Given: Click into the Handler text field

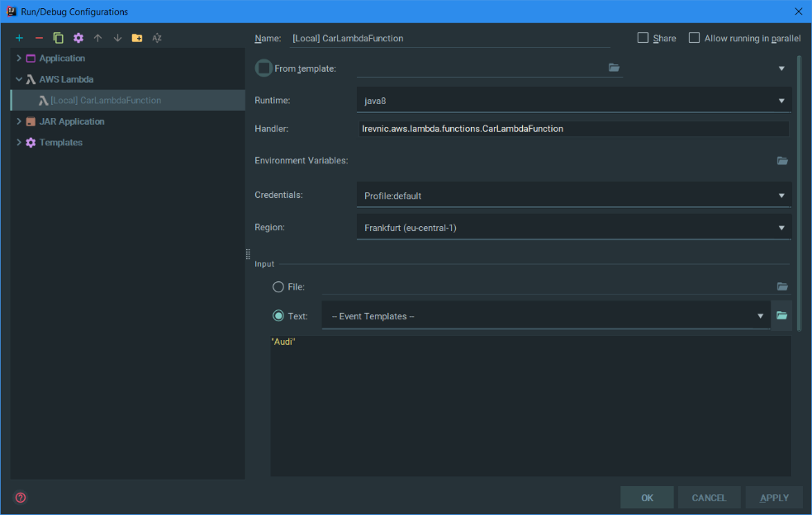Looking at the screenshot, I should tap(573, 129).
